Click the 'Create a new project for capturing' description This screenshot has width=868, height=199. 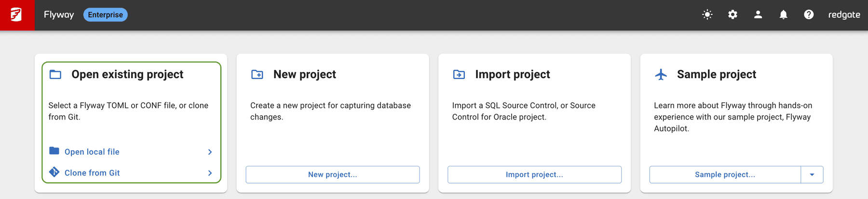pyautogui.click(x=330, y=111)
